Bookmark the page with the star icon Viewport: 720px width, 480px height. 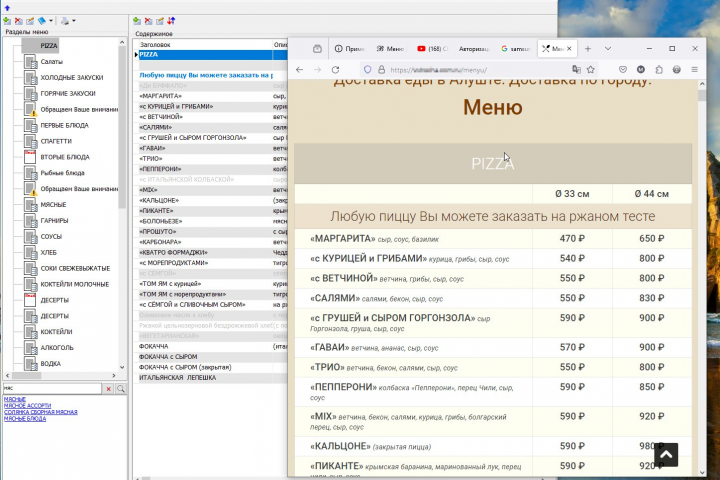pyautogui.click(x=591, y=70)
